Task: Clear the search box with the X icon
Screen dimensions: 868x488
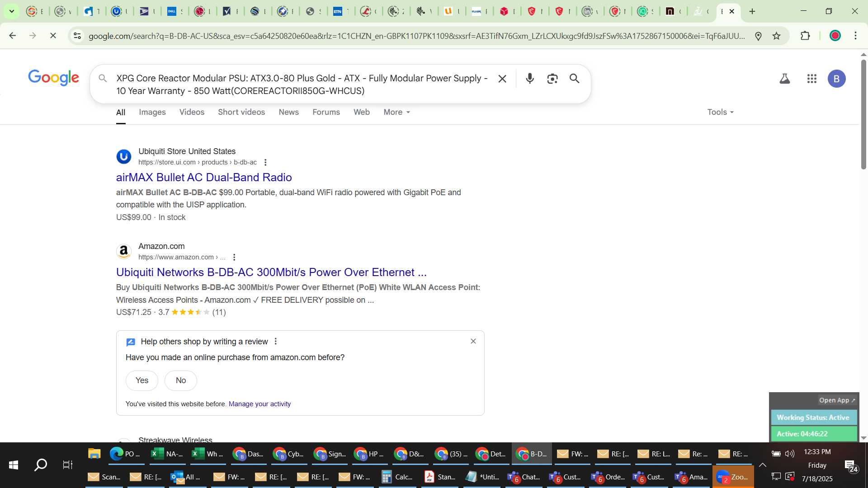Action: 502,79
